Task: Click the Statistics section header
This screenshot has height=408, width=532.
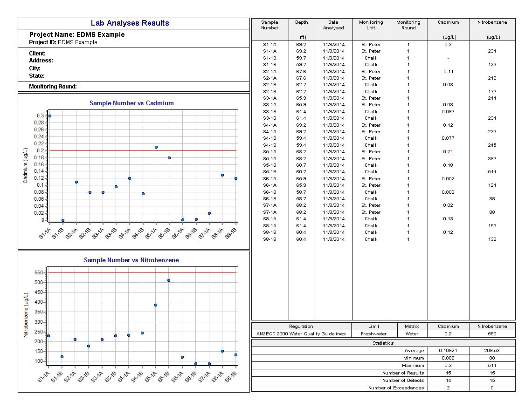Action: (x=383, y=343)
